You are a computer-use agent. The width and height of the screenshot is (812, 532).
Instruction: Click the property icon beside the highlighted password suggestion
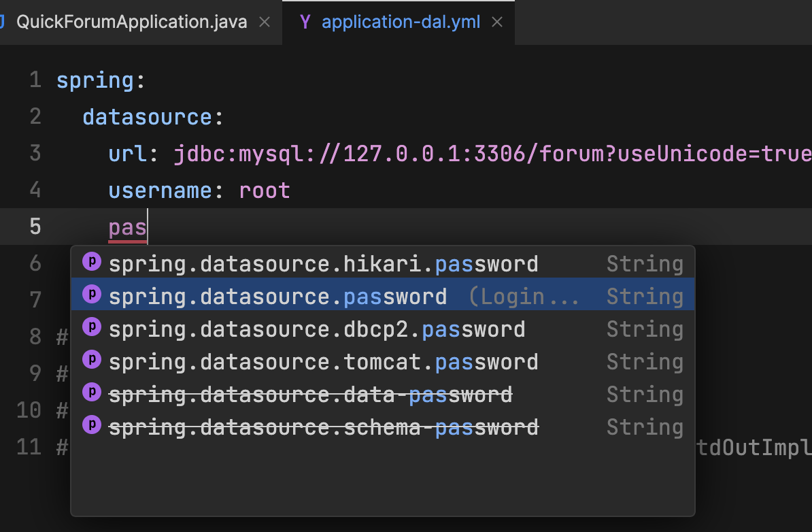tap(91, 296)
